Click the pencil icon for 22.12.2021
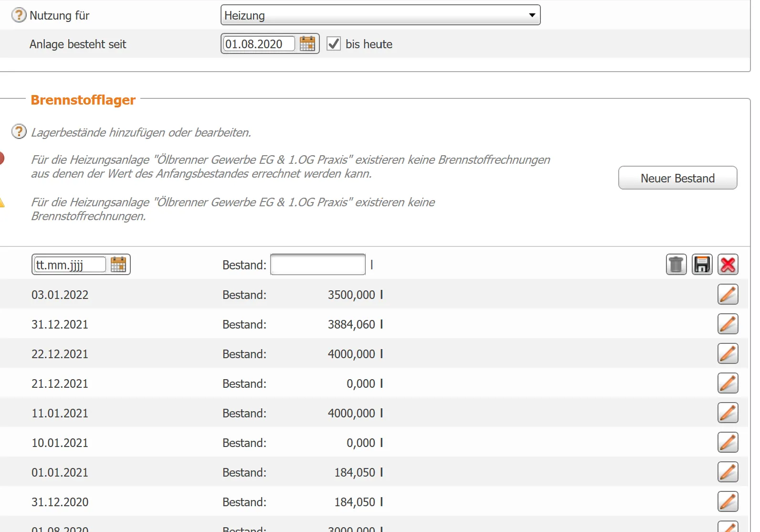This screenshot has height=532, width=760. pyautogui.click(x=728, y=353)
